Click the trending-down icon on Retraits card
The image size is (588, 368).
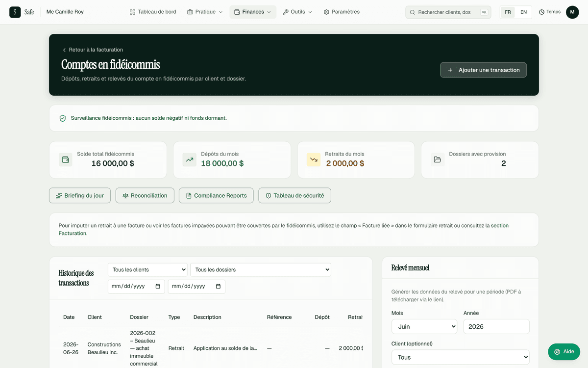point(314,159)
